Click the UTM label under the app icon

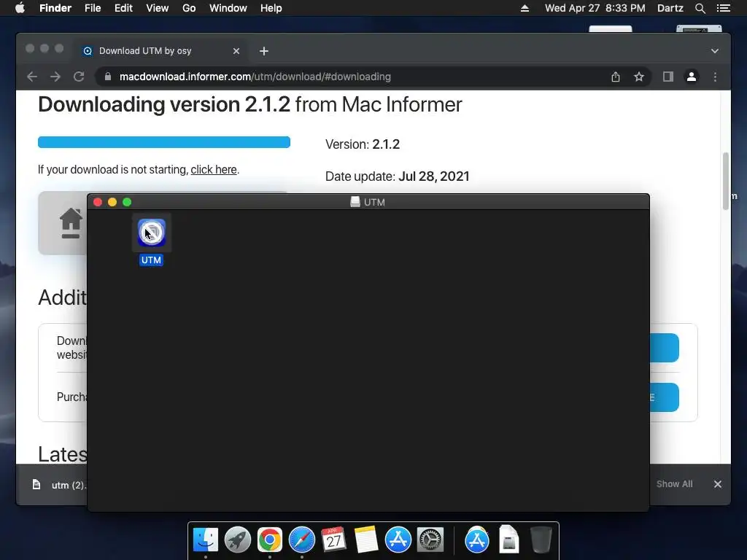point(151,260)
